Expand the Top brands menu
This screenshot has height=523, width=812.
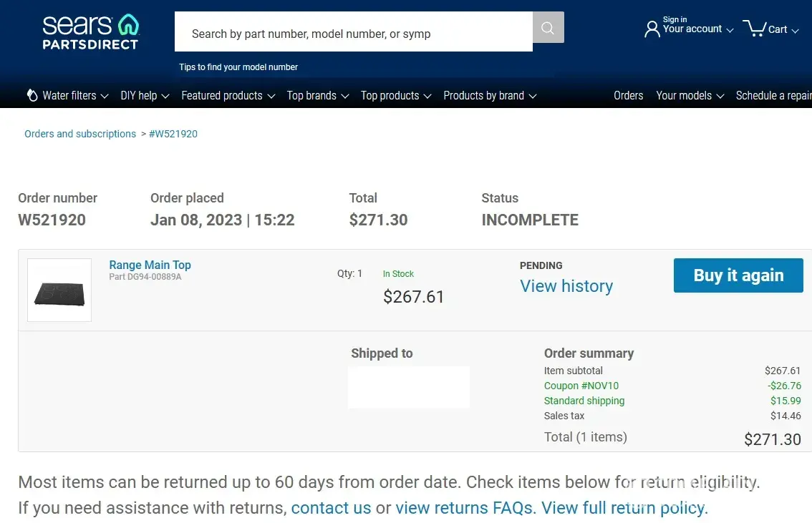(317, 95)
